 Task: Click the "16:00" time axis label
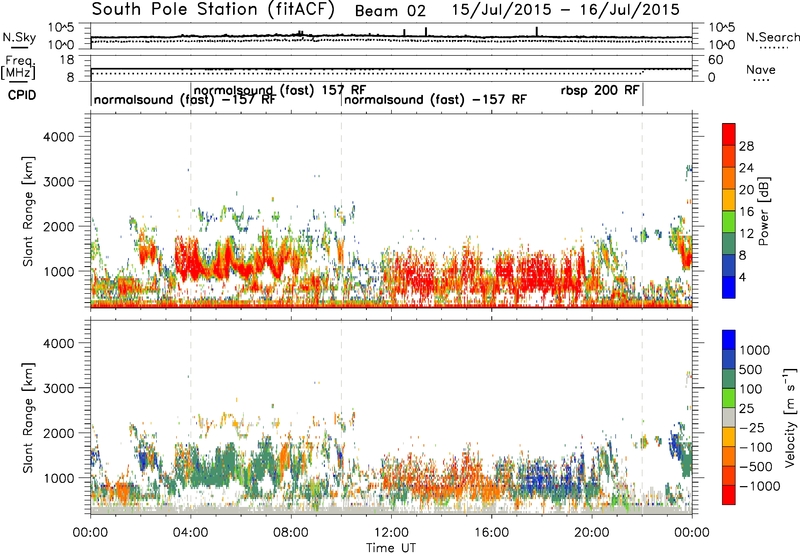click(491, 533)
